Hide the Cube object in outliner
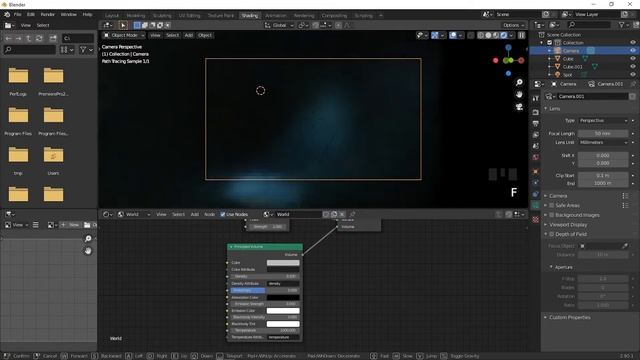The width and height of the screenshot is (640, 360). (x=633, y=58)
